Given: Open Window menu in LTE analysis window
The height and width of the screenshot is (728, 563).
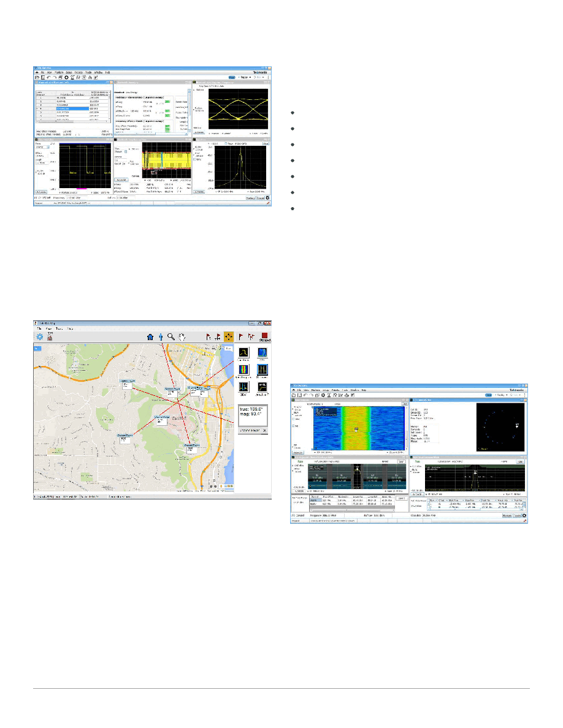Looking at the screenshot, I should coord(355,390).
